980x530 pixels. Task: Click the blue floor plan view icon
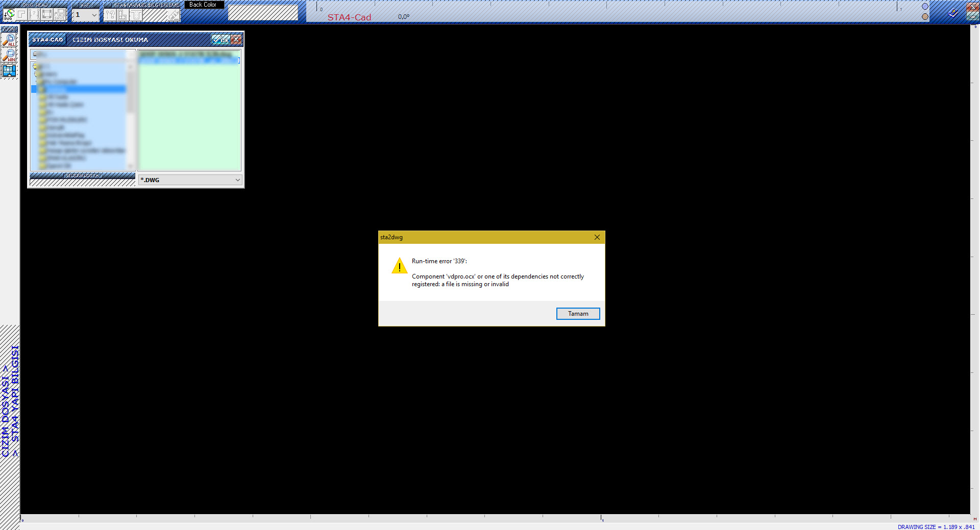pyautogui.click(x=9, y=71)
